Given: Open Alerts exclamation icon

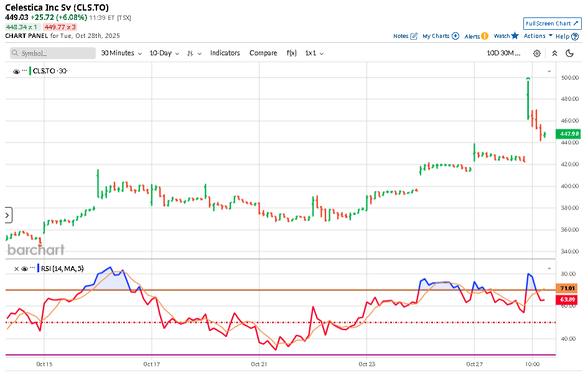Looking at the screenshot, I should 485,36.
